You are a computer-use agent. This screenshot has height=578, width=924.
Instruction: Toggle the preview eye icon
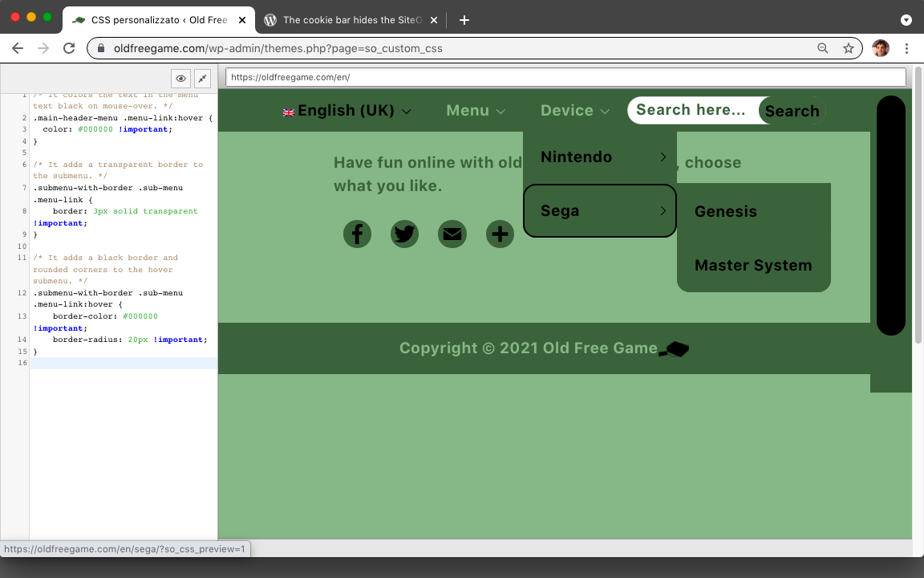[x=181, y=79]
